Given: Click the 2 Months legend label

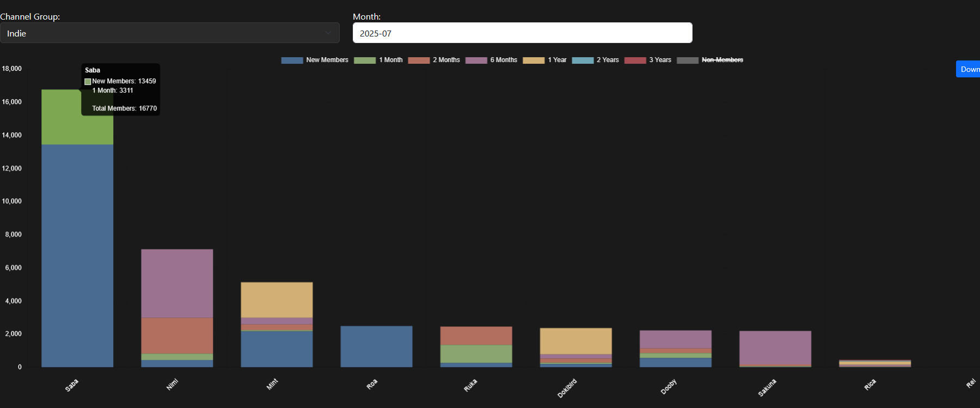Looking at the screenshot, I should 446,60.
